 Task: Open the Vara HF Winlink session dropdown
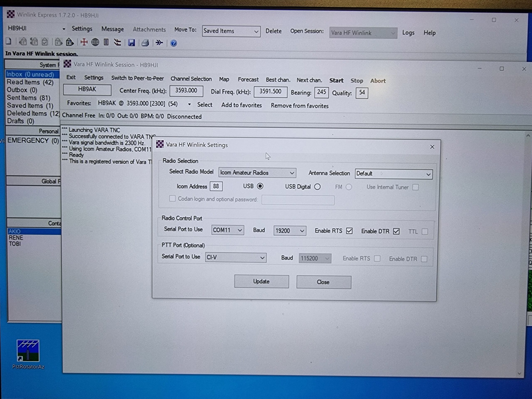tap(363, 33)
